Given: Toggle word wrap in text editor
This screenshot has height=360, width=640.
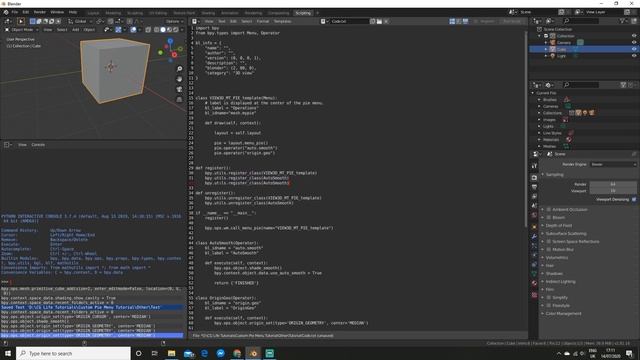Looking at the screenshot, I should tap(459, 21).
